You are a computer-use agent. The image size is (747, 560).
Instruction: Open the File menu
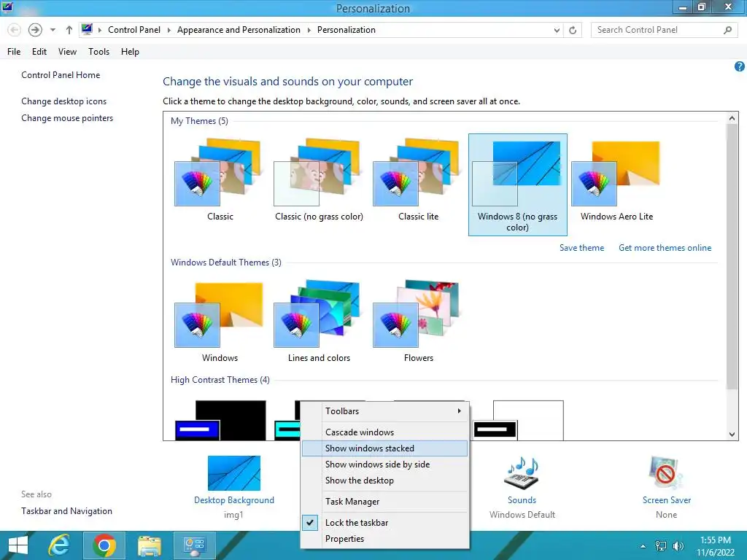(x=14, y=52)
